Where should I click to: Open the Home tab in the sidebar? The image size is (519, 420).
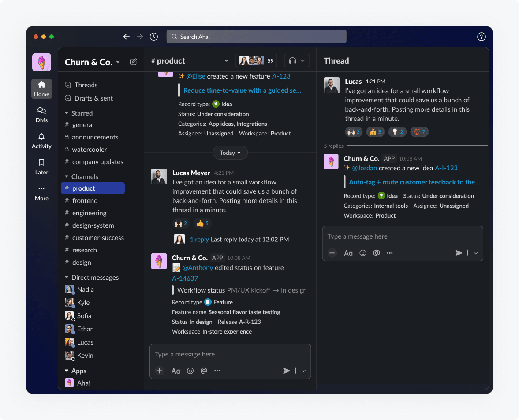click(42, 89)
